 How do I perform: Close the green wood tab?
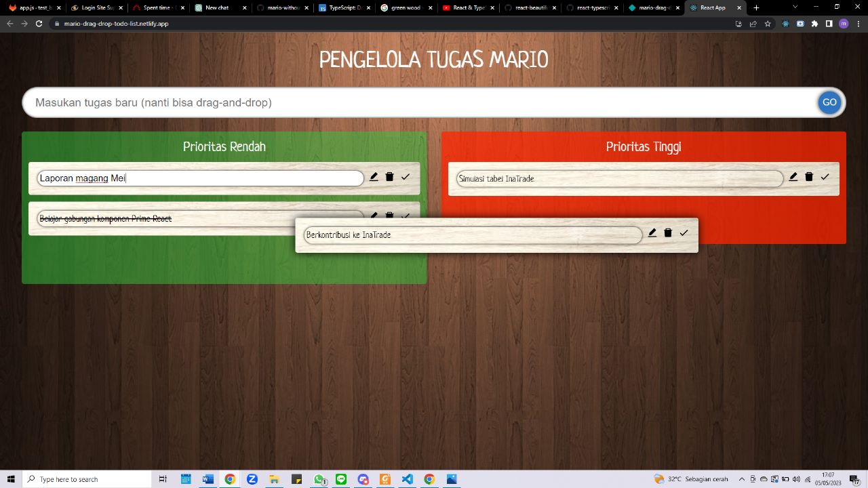[x=431, y=7]
